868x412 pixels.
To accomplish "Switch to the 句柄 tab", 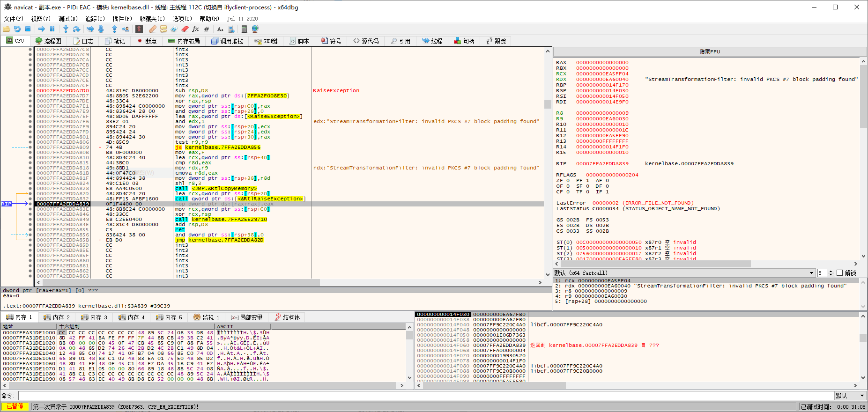I will click(464, 41).
